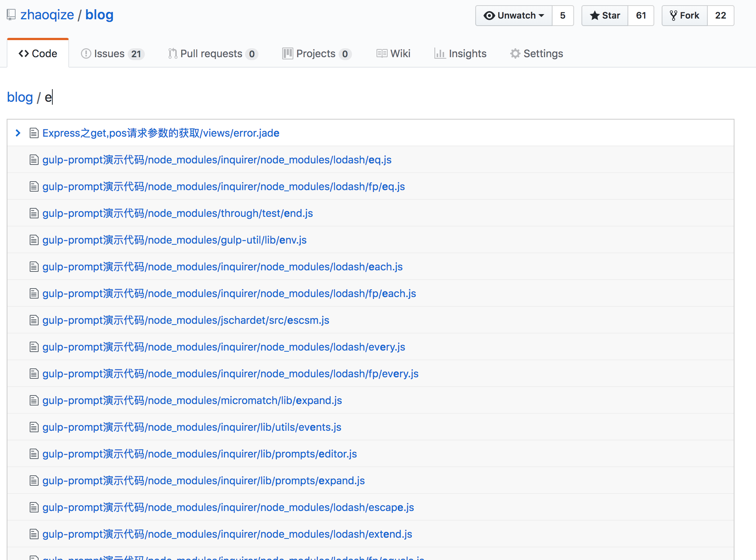The width and height of the screenshot is (756, 560).
Task: Click file icon beside lodash/each.js
Action: pyautogui.click(x=34, y=267)
